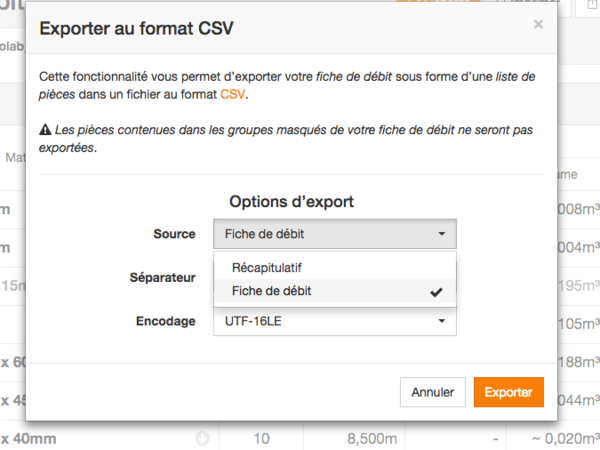
Task: Click the Options d'export heading
Action: [x=291, y=202]
